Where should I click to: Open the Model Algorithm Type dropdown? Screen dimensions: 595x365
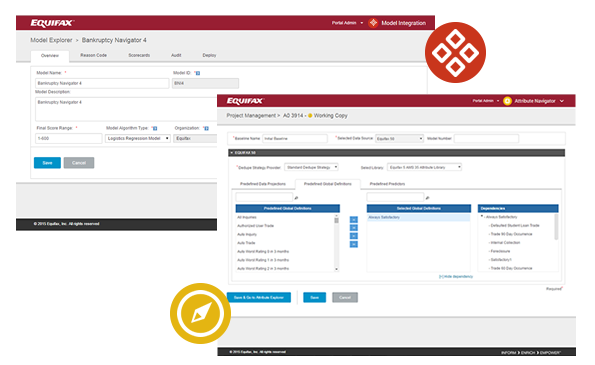[x=138, y=138]
